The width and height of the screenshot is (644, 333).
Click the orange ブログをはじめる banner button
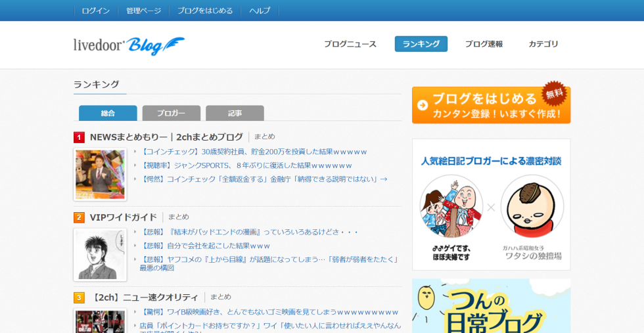tap(492, 105)
